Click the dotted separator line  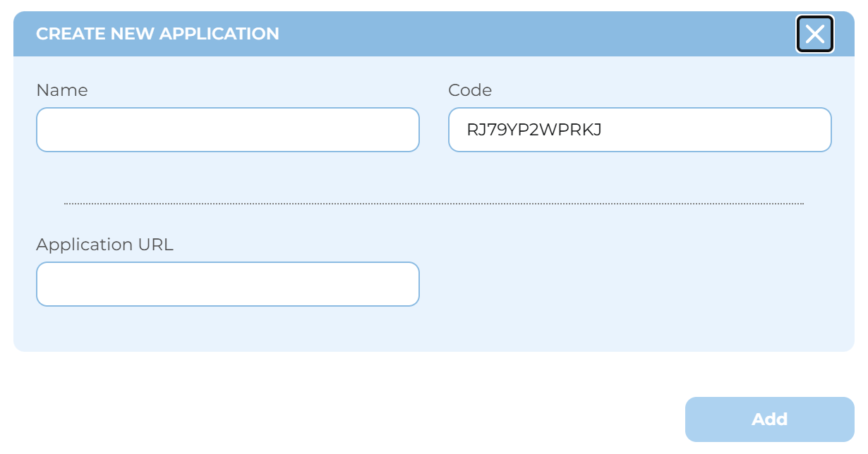click(433, 204)
